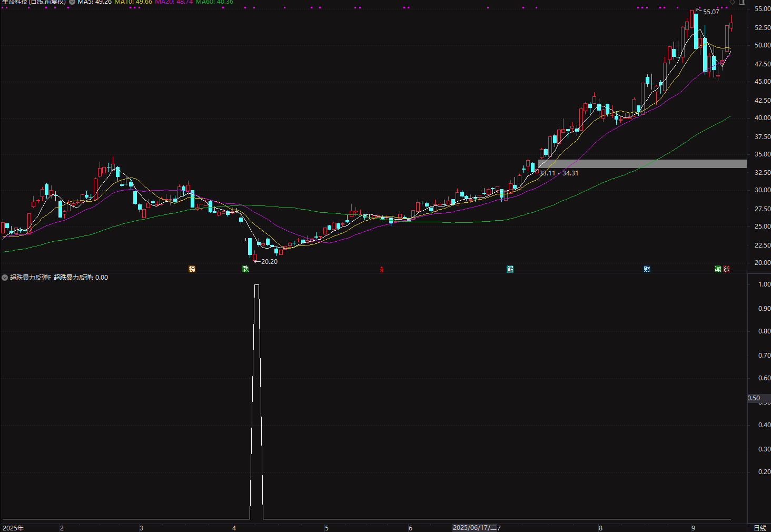771x532 pixels.
Task: Click the 20.20 low price label
Action: pyautogui.click(x=269, y=262)
